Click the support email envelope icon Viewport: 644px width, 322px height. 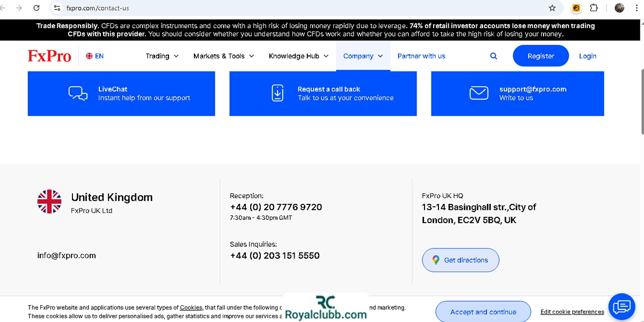[x=479, y=93]
